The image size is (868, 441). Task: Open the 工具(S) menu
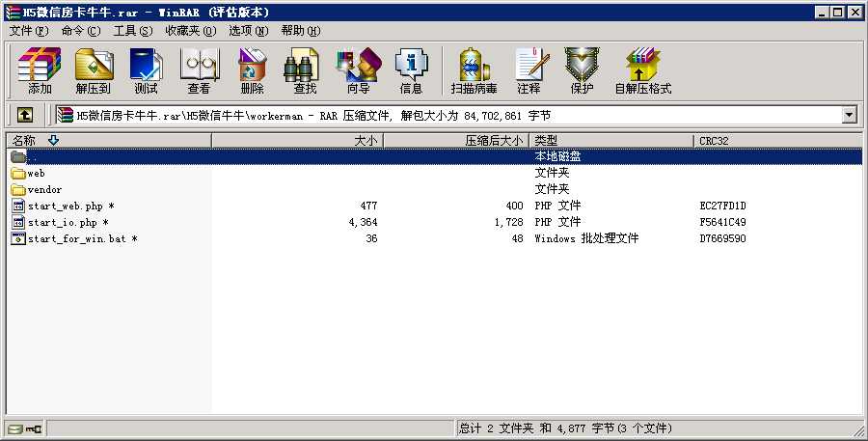coord(133,31)
